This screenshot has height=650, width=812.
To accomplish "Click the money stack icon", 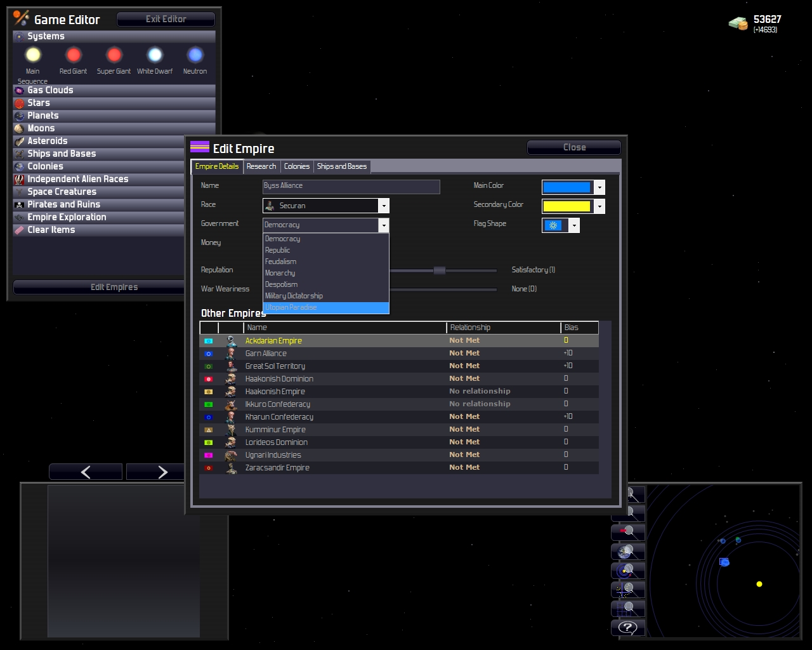I will (x=738, y=23).
